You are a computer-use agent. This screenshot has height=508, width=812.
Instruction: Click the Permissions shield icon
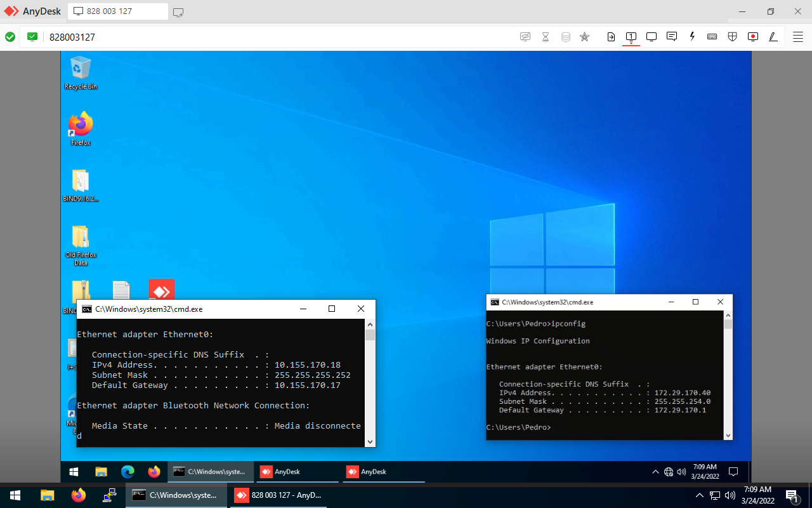[733, 37]
